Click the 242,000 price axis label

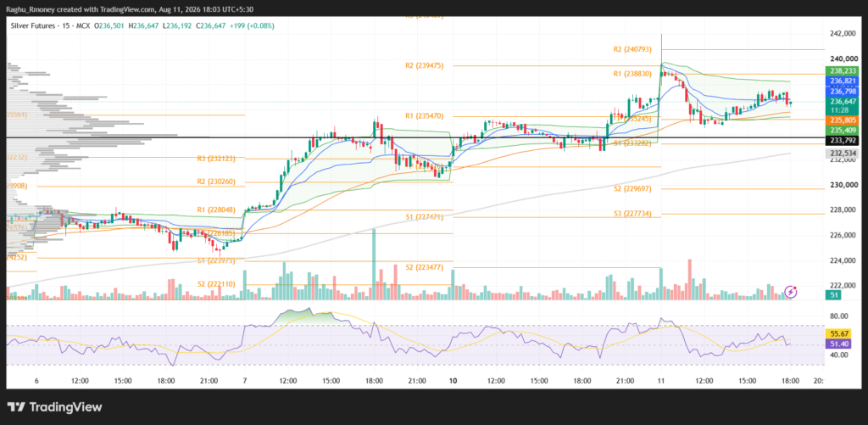(843, 34)
